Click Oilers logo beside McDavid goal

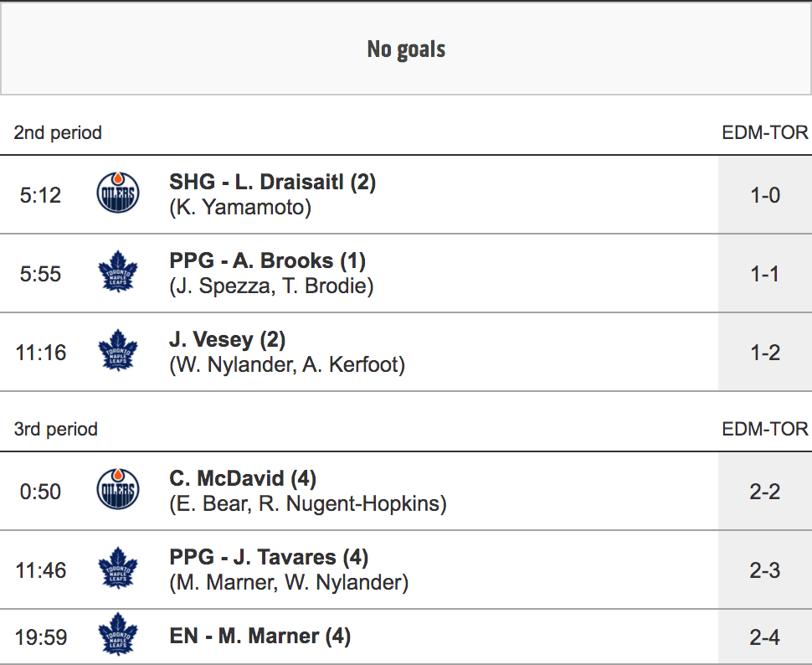(x=118, y=491)
